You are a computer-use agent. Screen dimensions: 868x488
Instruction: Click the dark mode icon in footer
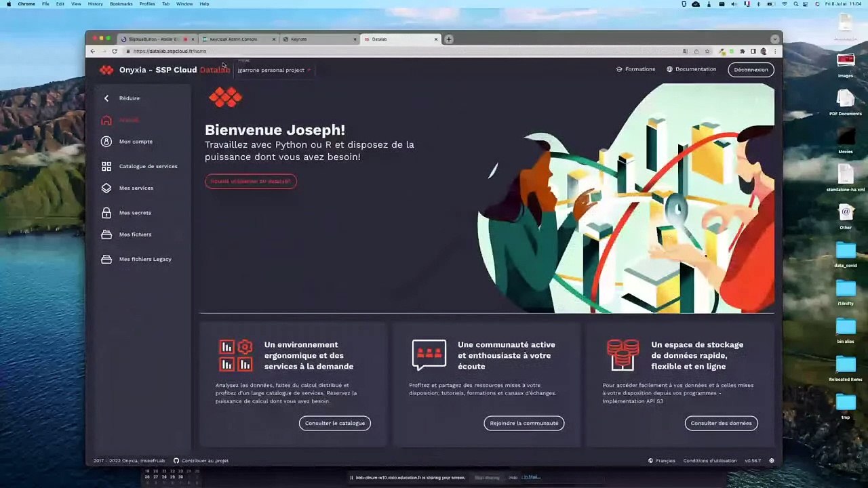click(771, 461)
